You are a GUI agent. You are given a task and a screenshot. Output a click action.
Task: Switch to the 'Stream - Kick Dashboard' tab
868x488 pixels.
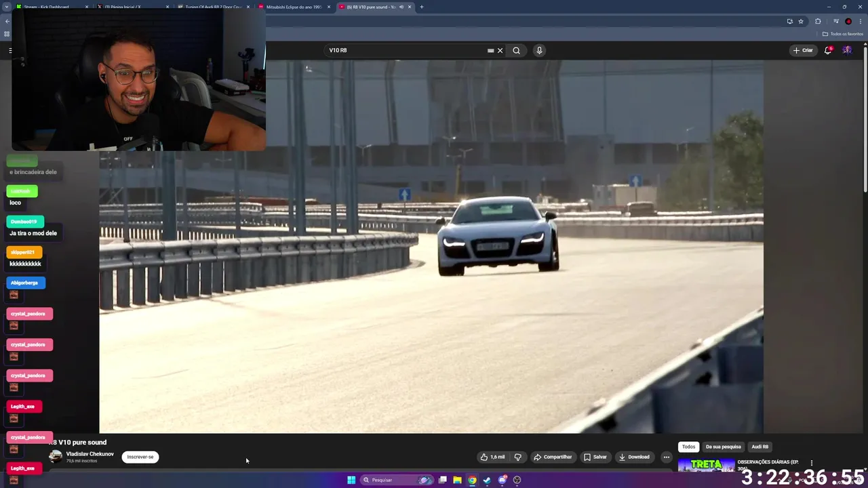point(51,7)
